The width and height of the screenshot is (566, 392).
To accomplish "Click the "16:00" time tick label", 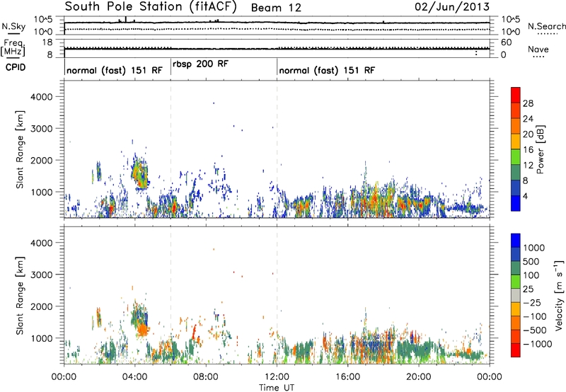I will click(x=347, y=377).
